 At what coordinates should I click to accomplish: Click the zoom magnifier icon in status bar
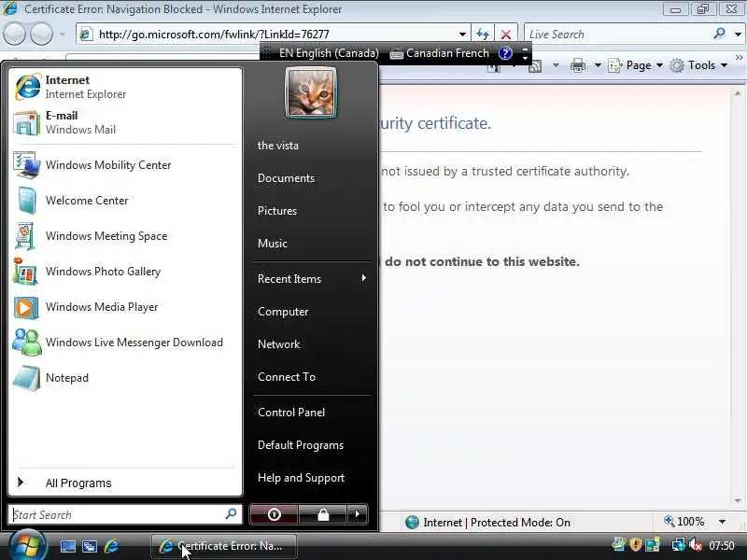tap(669, 521)
